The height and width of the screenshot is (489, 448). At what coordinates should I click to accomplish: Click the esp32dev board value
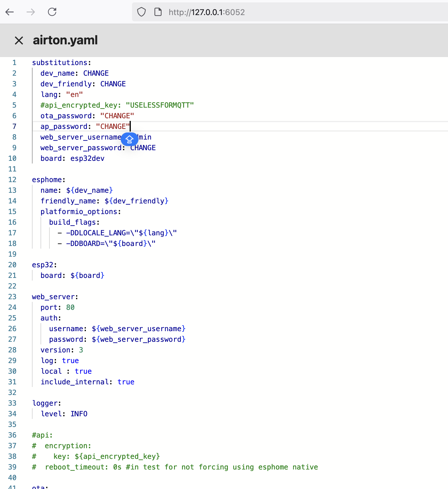87,158
